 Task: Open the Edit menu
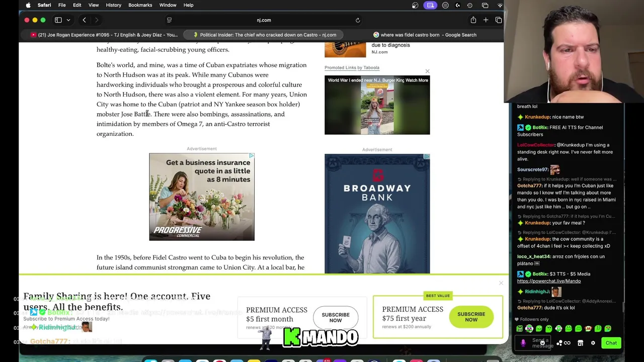(x=77, y=5)
